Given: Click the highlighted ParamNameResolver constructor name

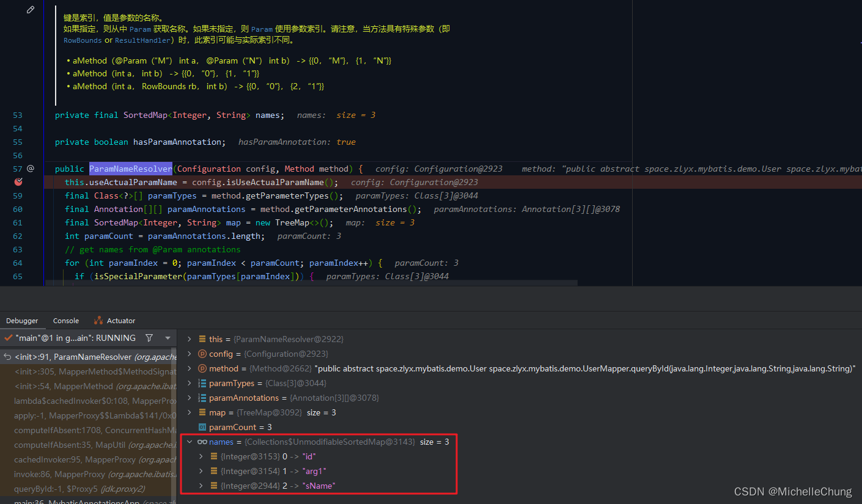Looking at the screenshot, I should (x=131, y=169).
